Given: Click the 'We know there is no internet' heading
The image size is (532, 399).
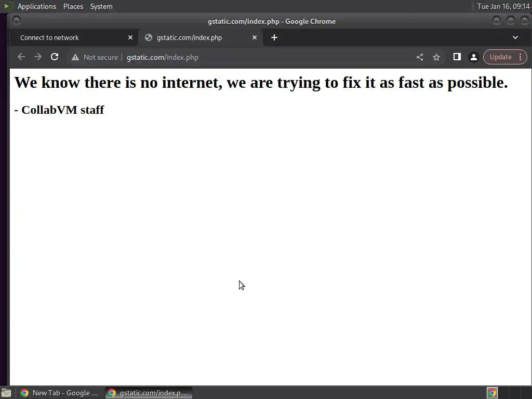Looking at the screenshot, I should point(261,83).
